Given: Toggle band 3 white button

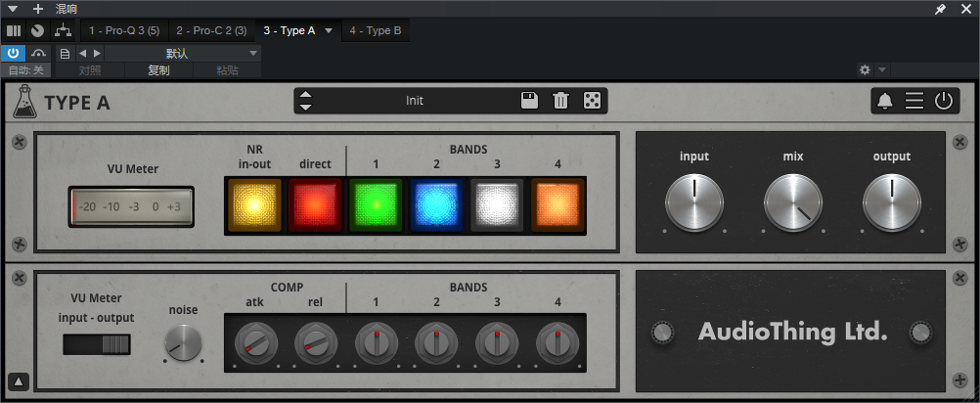Looking at the screenshot, I should pos(497,205).
